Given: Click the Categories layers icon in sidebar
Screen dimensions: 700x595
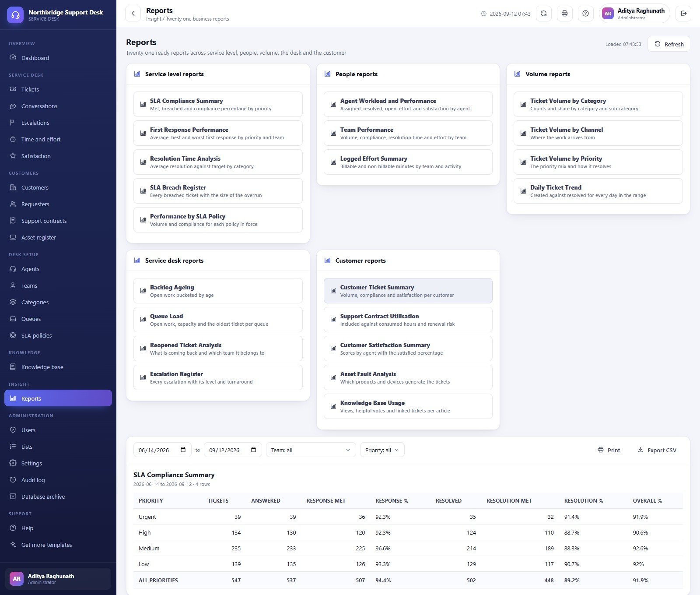Looking at the screenshot, I should pyautogui.click(x=13, y=302).
